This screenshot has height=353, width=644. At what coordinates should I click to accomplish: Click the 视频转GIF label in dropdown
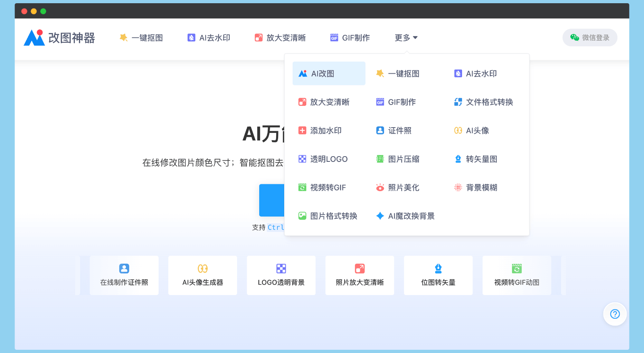tap(328, 188)
